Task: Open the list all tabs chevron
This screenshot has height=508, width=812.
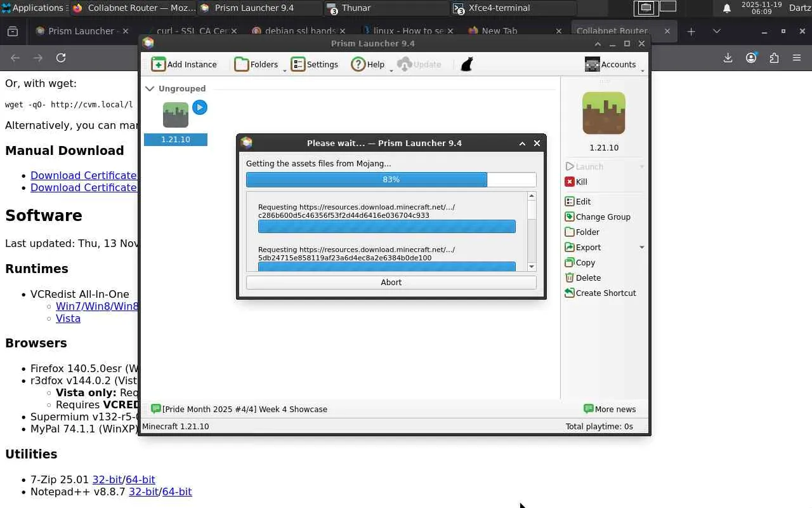Action: point(717,31)
